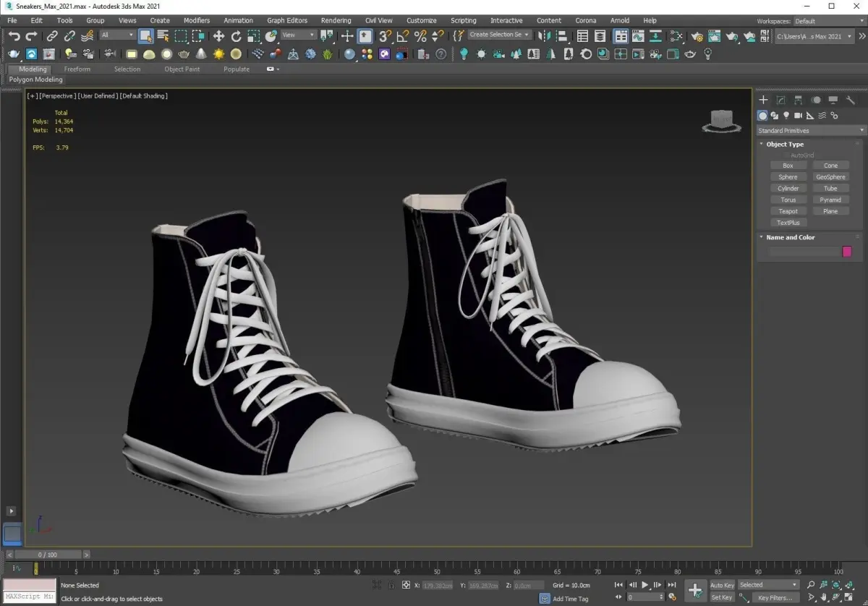Toggle Auto Key animation mode
The height and width of the screenshot is (606, 868).
721,585
